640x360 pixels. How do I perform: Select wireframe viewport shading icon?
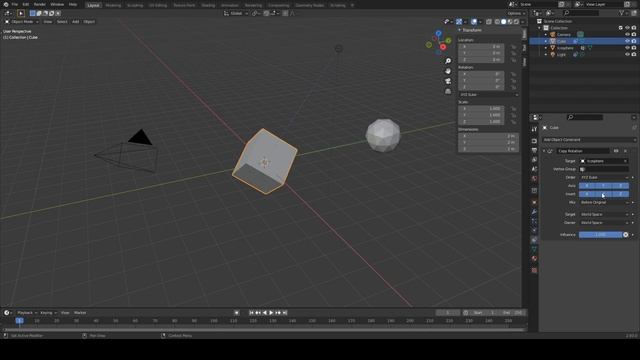497,22
